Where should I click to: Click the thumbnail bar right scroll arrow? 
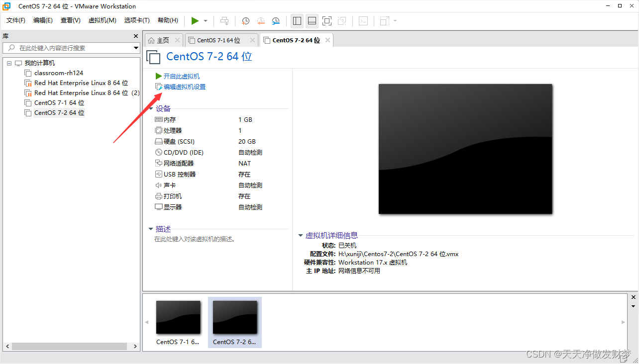coord(624,322)
